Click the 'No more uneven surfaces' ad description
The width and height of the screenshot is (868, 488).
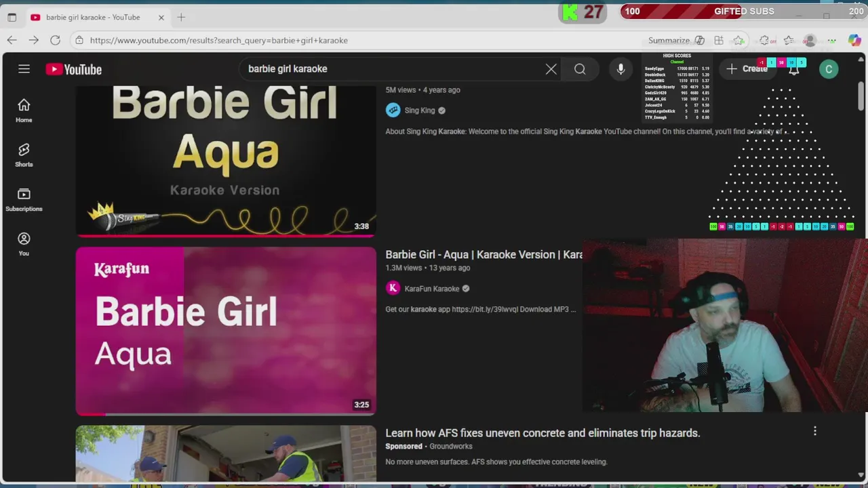(x=496, y=462)
